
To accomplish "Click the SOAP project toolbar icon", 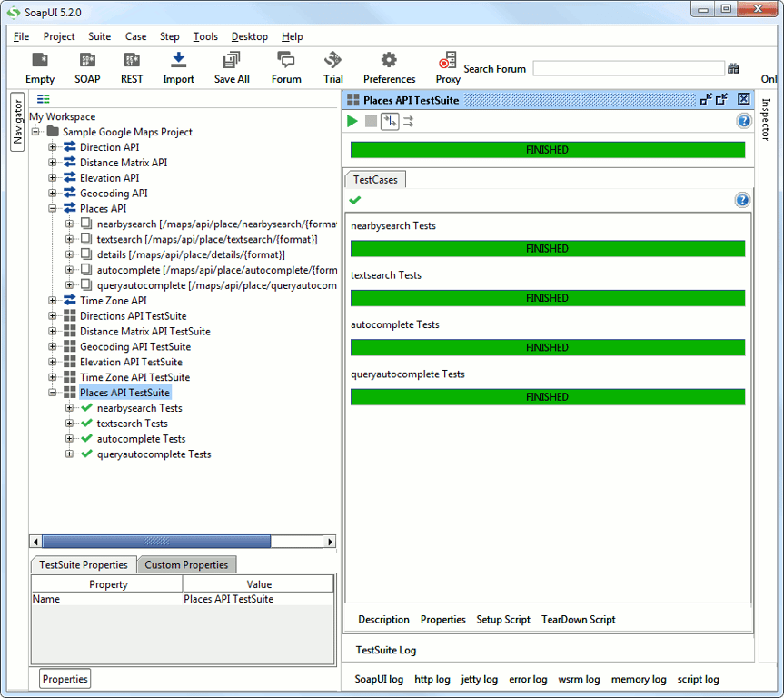I will pos(87,68).
